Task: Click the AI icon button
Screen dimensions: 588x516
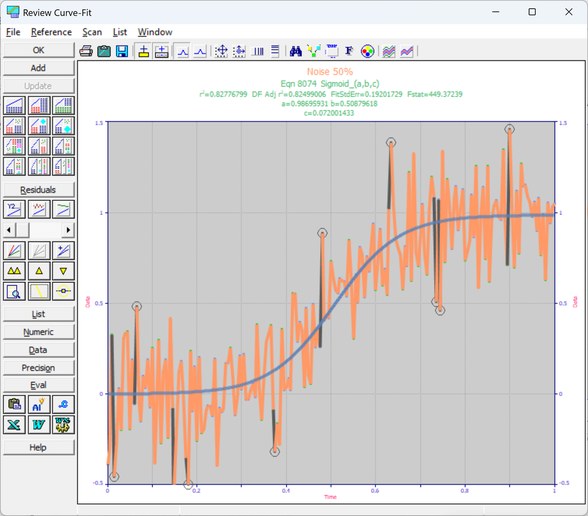Action: [x=39, y=405]
